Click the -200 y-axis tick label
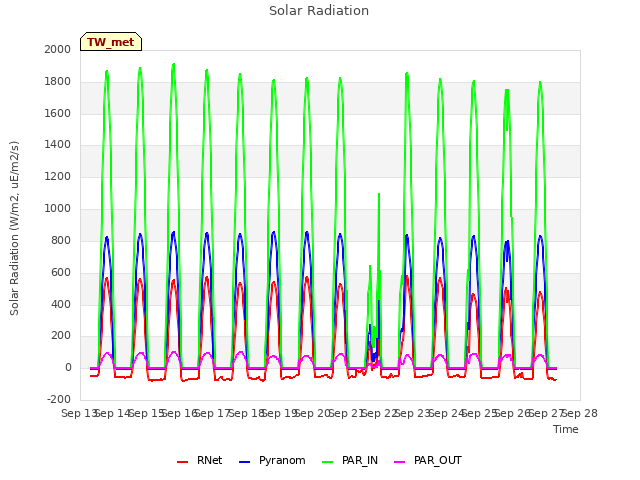The width and height of the screenshot is (640, 480). (x=59, y=400)
